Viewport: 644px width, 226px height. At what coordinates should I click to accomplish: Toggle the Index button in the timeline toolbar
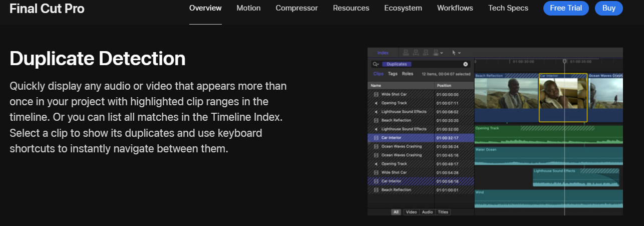[383, 53]
